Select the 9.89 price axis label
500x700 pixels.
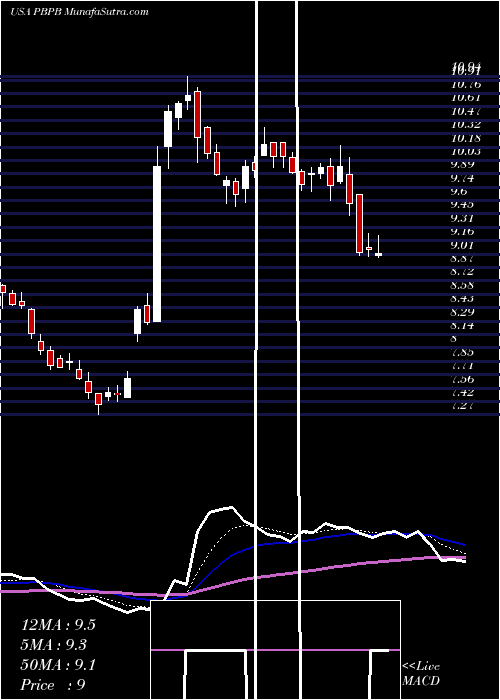463,165
